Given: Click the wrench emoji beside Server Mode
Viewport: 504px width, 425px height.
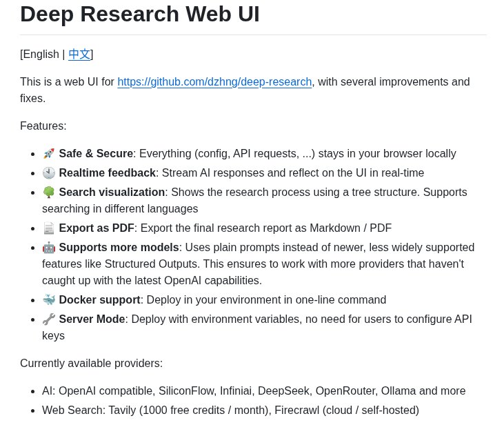Looking at the screenshot, I should click(49, 319).
